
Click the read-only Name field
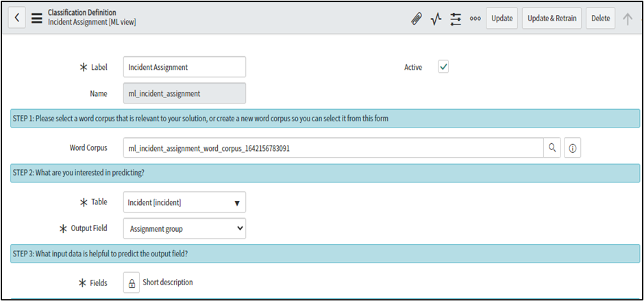tap(184, 93)
